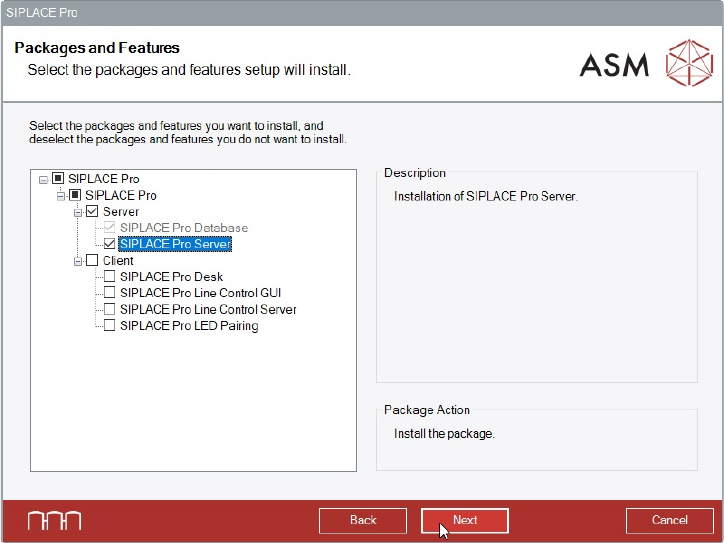Uncheck the SIPLACE Pro Server checkbox
The image size is (724, 543).
(109, 244)
